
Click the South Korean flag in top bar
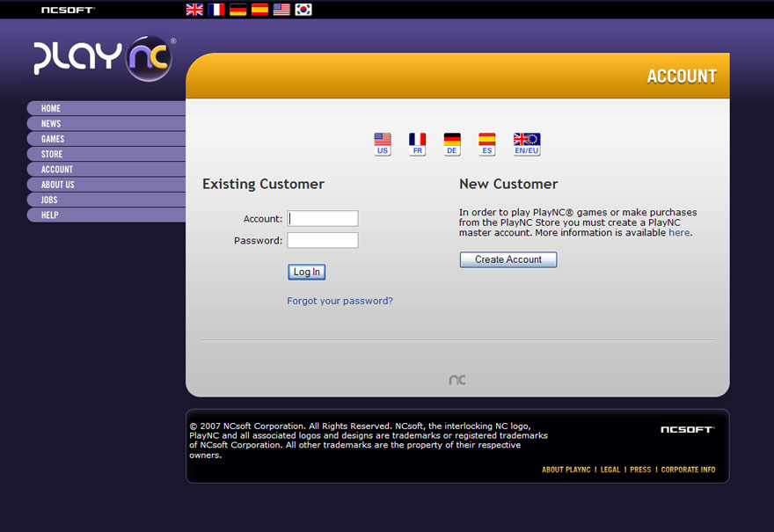click(303, 10)
